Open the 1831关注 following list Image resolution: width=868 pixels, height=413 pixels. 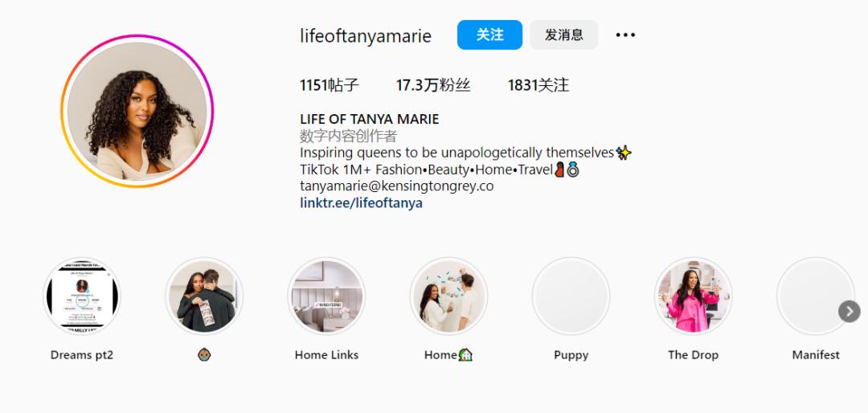coord(538,85)
